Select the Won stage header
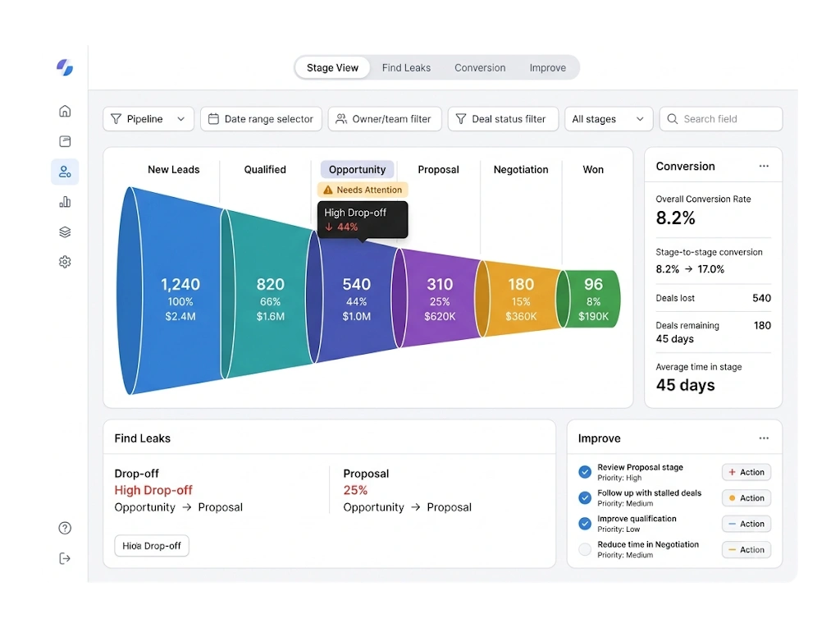This screenshot has height=628, width=840. (593, 169)
